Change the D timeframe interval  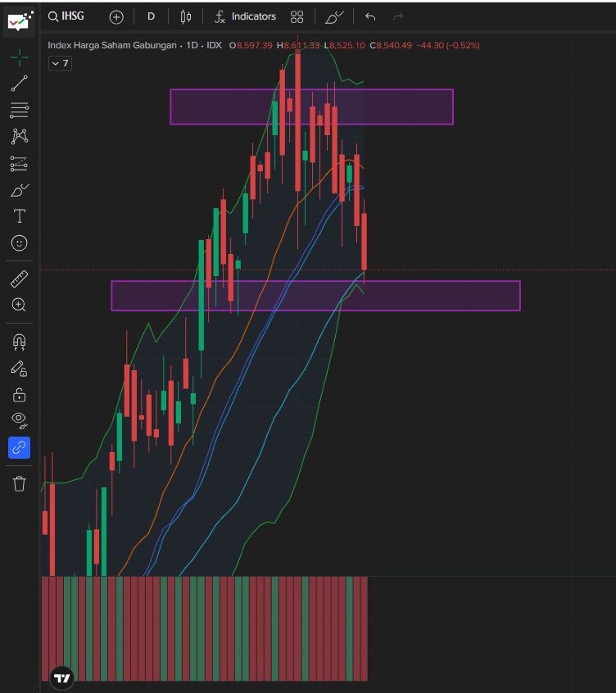tap(151, 16)
